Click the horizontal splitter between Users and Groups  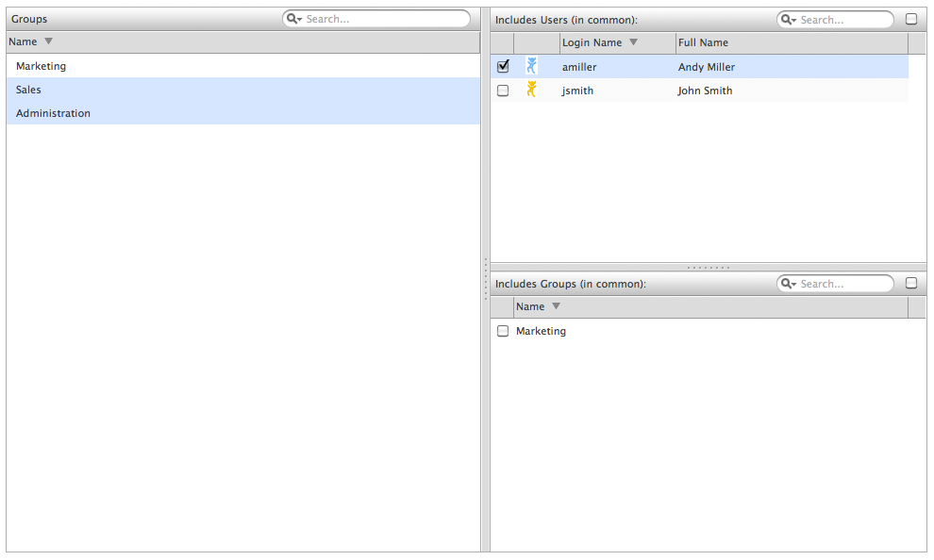point(708,268)
